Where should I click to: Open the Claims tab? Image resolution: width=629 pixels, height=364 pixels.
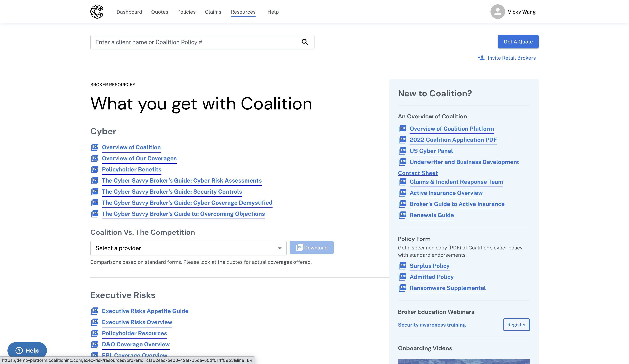(213, 12)
